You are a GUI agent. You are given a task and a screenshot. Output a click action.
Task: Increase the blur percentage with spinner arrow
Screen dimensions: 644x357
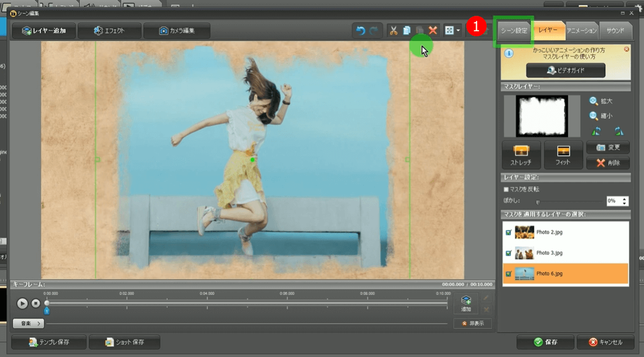[x=625, y=198]
